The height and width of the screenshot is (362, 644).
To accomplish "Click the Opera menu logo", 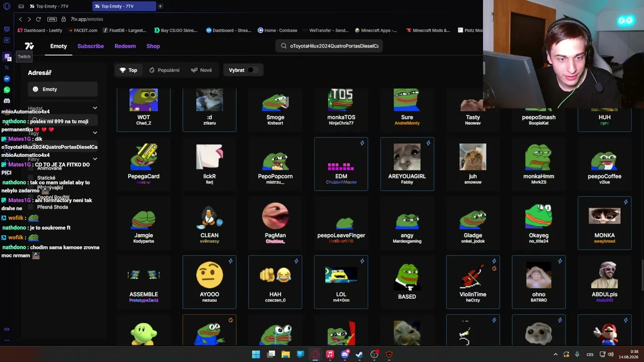I will pyautogui.click(x=7, y=6).
